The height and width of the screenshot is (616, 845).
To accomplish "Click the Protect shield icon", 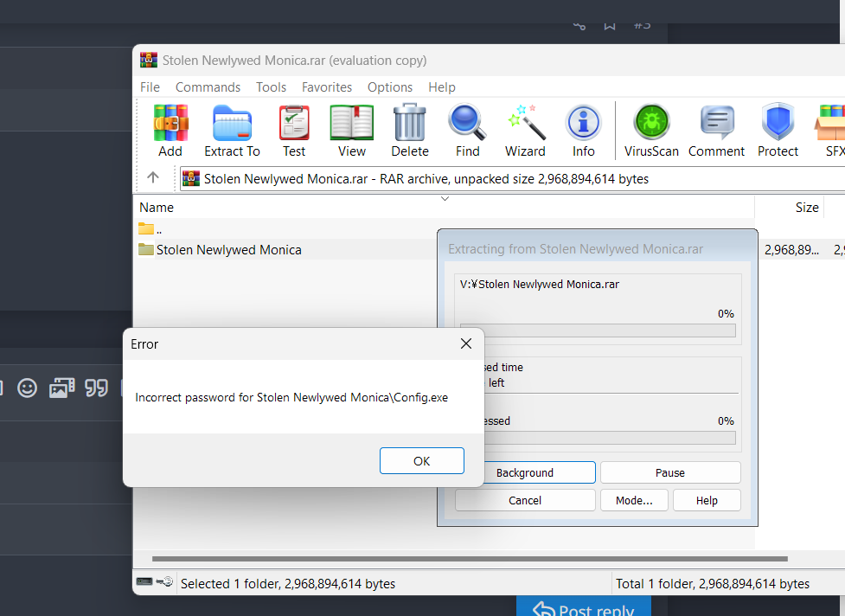I will coord(778,123).
